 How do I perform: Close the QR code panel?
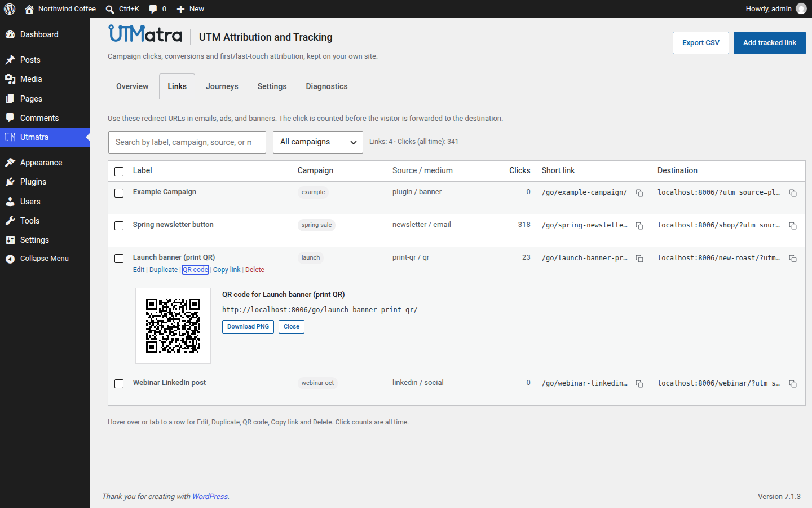292,327
